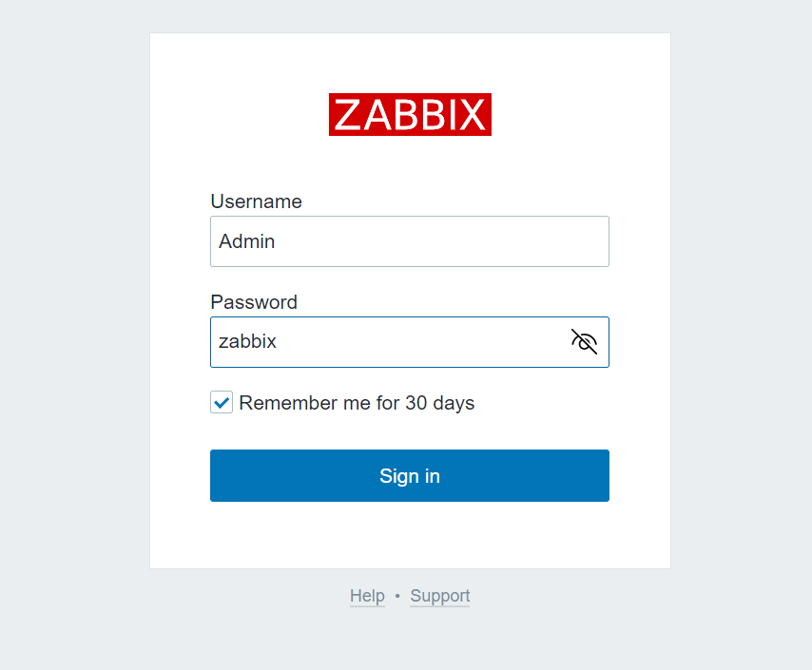Click the "Remember me for 30 days" label
Screen dimensions: 812x670
coord(357,403)
